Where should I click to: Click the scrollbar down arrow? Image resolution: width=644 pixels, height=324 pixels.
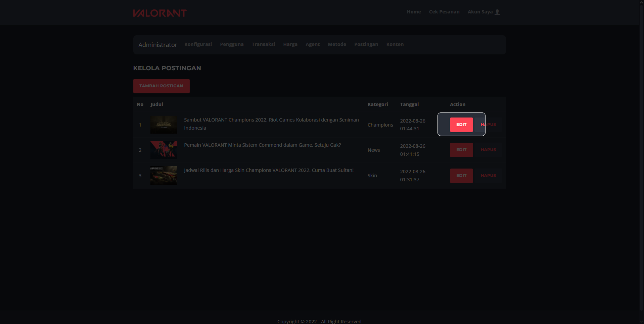[641, 321]
